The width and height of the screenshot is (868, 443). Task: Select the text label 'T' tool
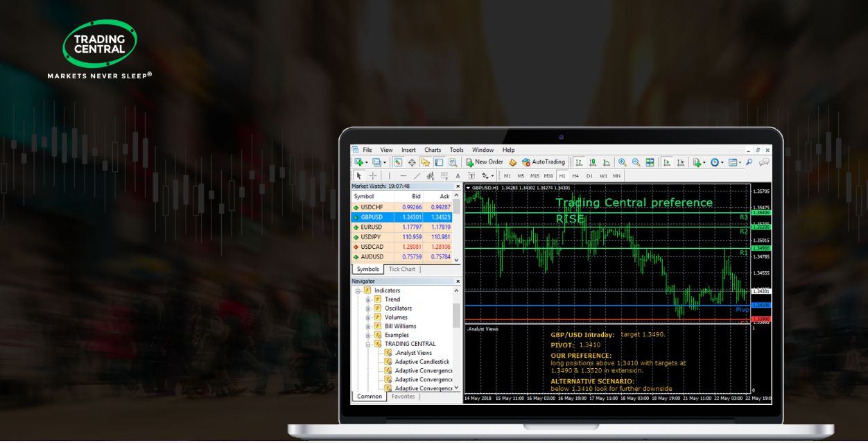[x=471, y=176]
